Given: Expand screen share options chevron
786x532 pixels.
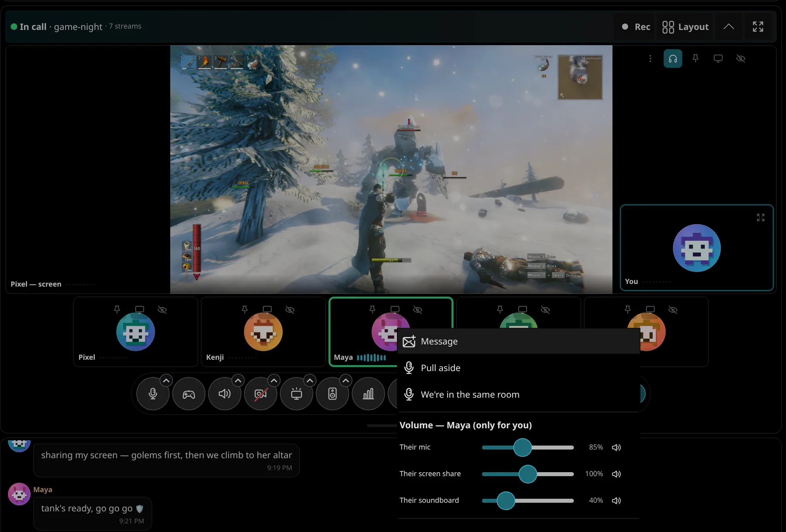Looking at the screenshot, I should [x=310, y=380].
